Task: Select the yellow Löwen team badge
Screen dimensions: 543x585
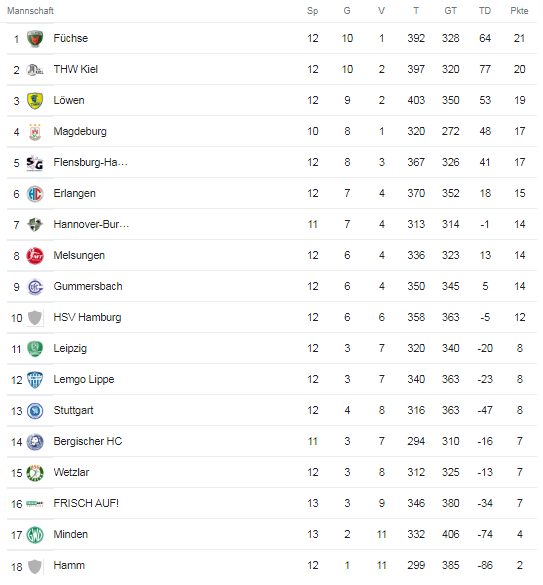Action: pyautogui.click(x=35, y=101)
